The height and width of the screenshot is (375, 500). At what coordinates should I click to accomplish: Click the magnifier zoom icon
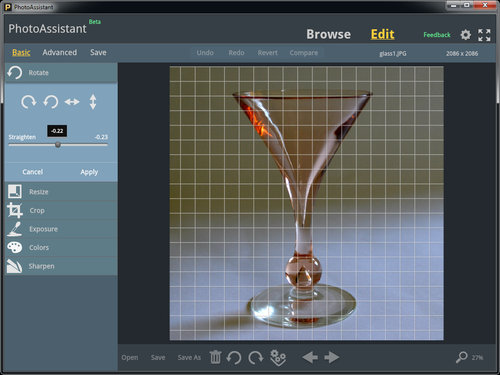pyautogui.click(x=462, y=357)
